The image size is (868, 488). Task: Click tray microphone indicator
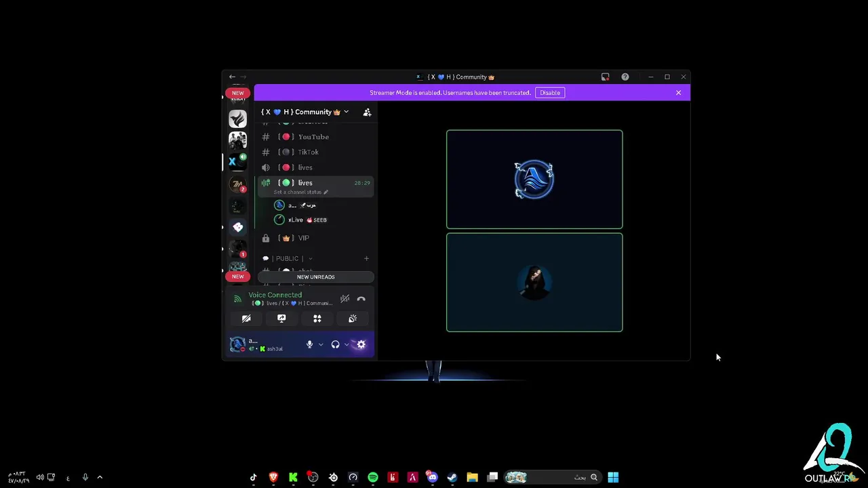click(85, 477)
